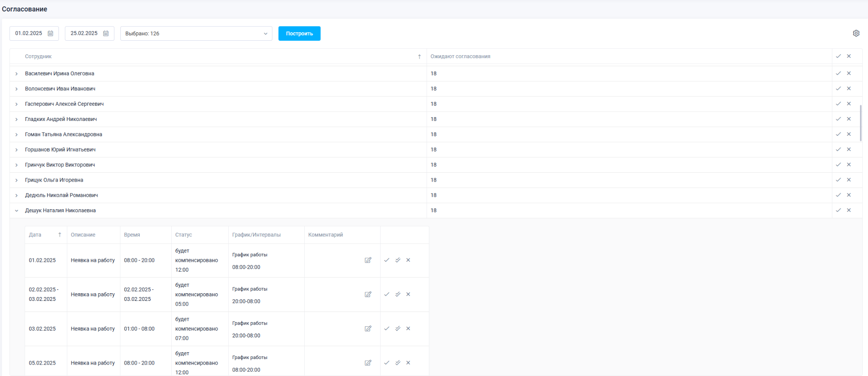Approve all for Дешук Наталия Николаевна
Viewport: 868px width, 376px height.
pos(838,210)
